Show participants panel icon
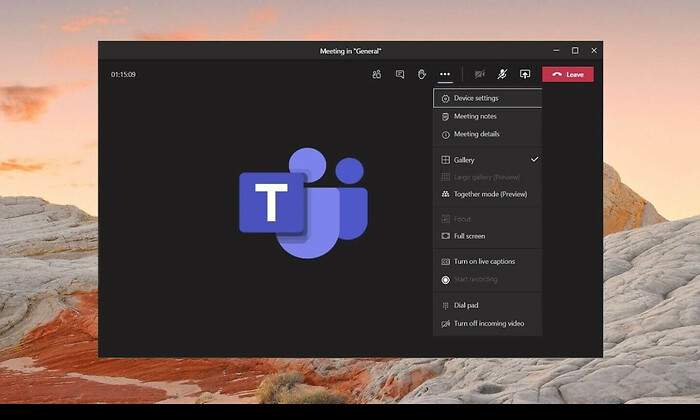This screenshot has height=420, width=700. pyautogui.click(x=377, y=74)
